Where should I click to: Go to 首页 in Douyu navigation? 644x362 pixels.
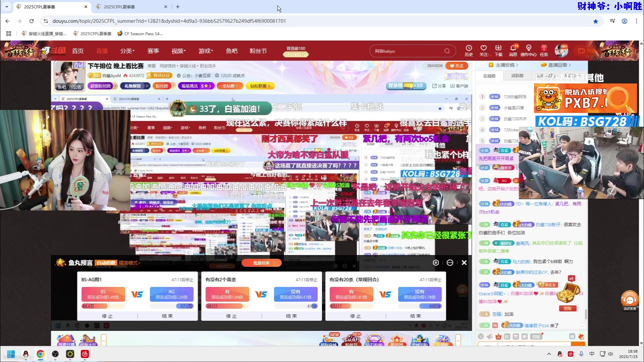(x=78, y=51)
